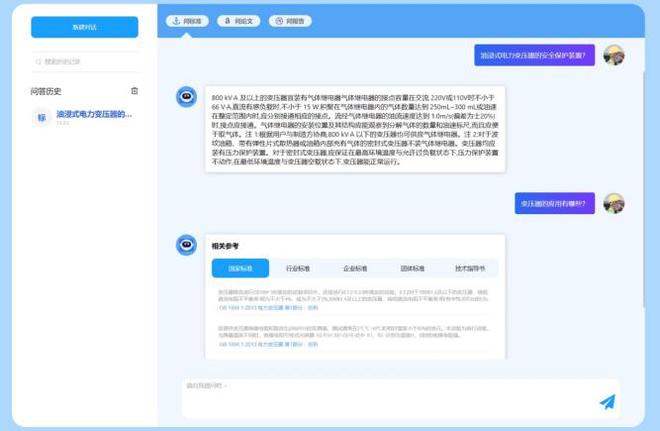Select the 企业标准 reference tab

pos(355,268)
